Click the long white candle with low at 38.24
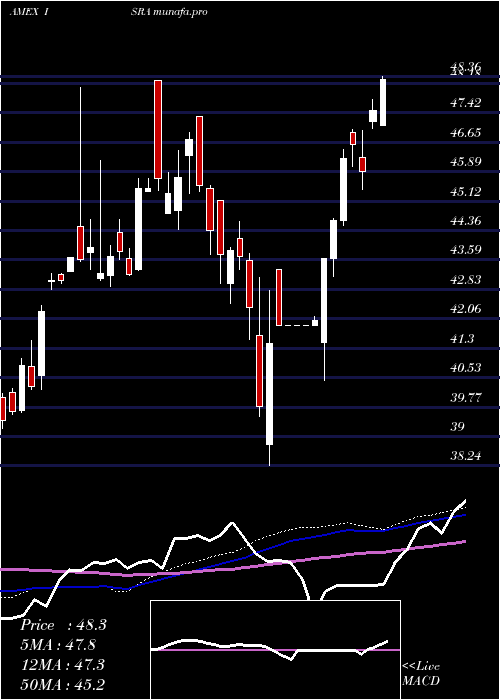The width and height of the screenshot is (500, 700). [x=269, y=394]
